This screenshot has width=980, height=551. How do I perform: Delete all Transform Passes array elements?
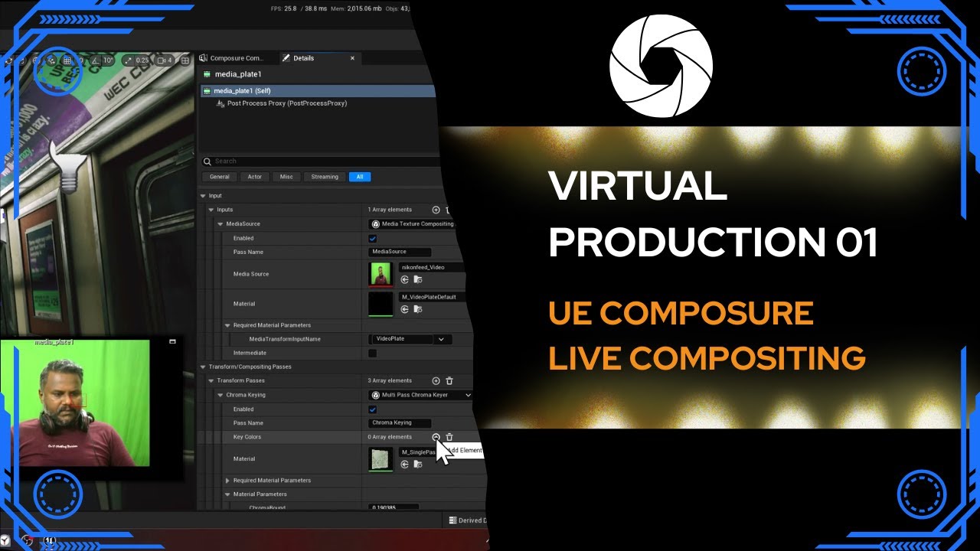click(449, 380)
